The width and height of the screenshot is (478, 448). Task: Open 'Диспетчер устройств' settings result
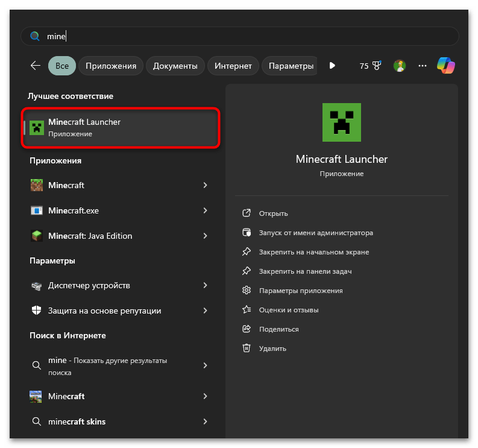click(89, 285)
